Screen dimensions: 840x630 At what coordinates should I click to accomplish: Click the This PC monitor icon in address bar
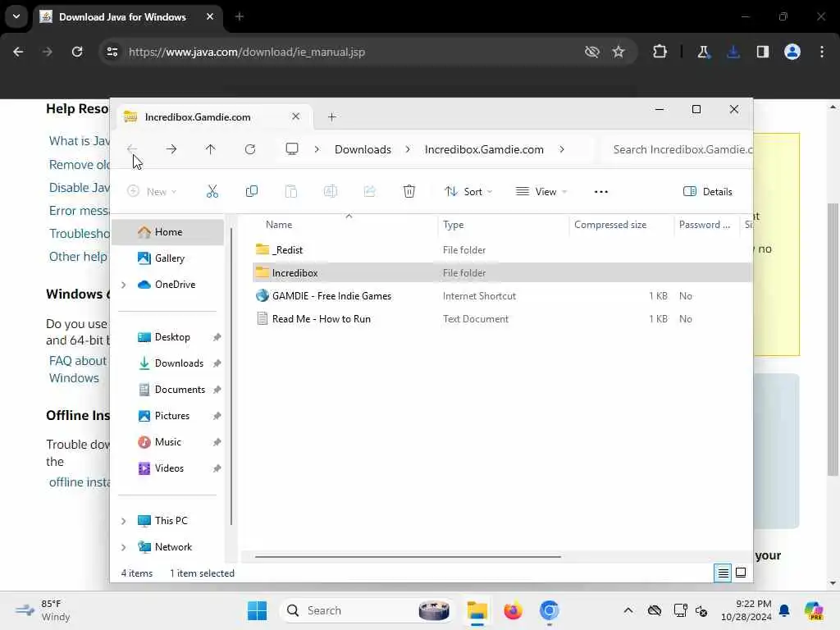[291, 149]
